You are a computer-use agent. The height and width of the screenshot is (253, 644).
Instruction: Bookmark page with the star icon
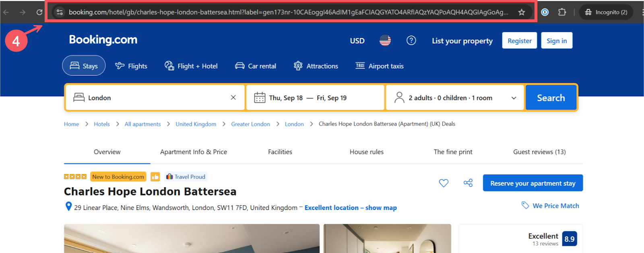[522, 12]
